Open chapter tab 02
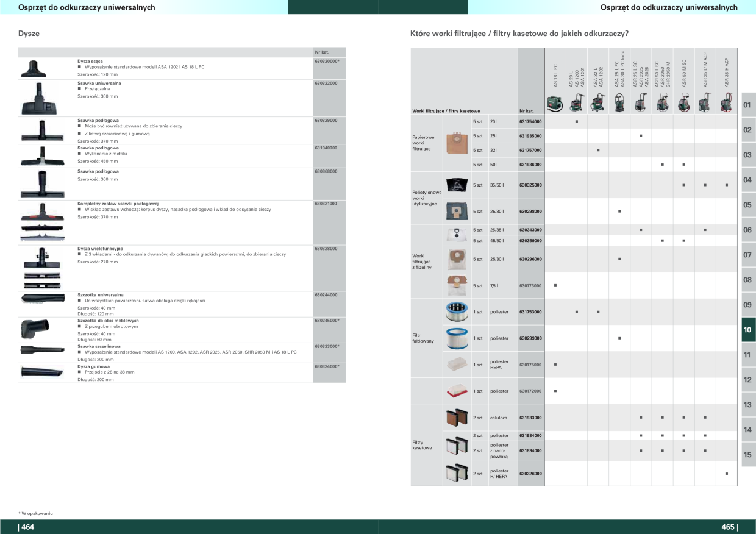 click(x=748, y=130)
